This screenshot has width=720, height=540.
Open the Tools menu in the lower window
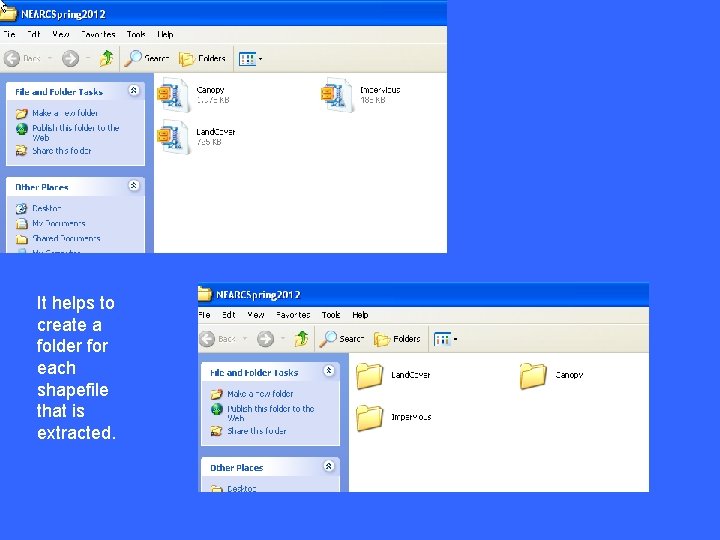click(x=331, y=315)
